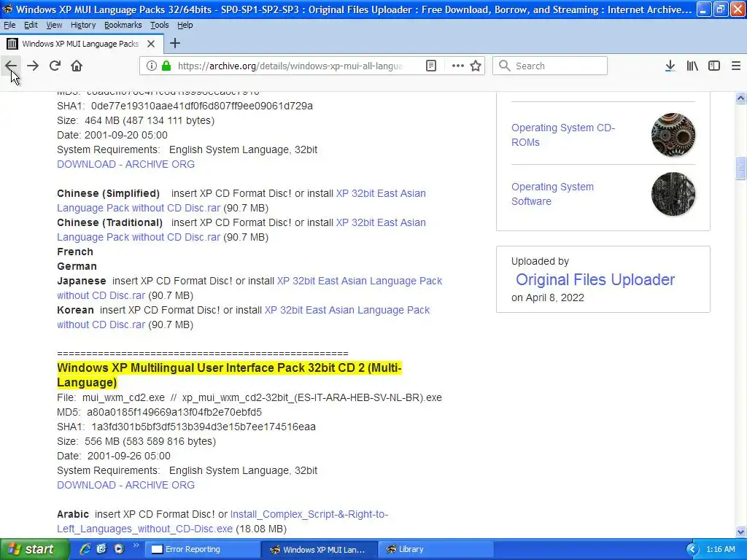Go forward with the forward arrow
This screenshot has width=747, height=560.
click(x=33, y=66)
